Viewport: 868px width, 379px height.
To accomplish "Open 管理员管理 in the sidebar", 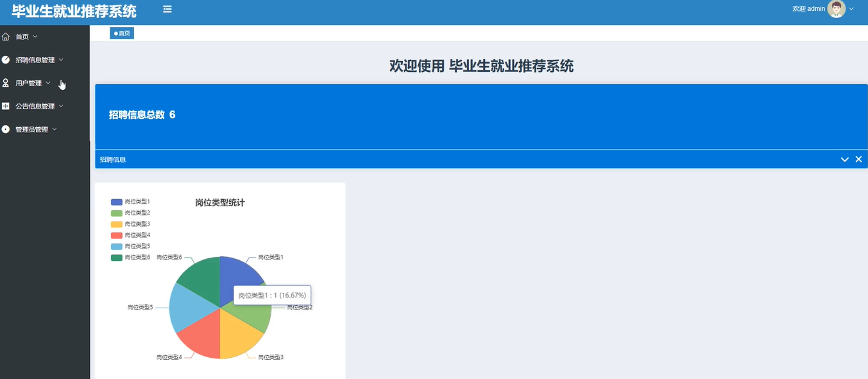I will tap(45, 129).
